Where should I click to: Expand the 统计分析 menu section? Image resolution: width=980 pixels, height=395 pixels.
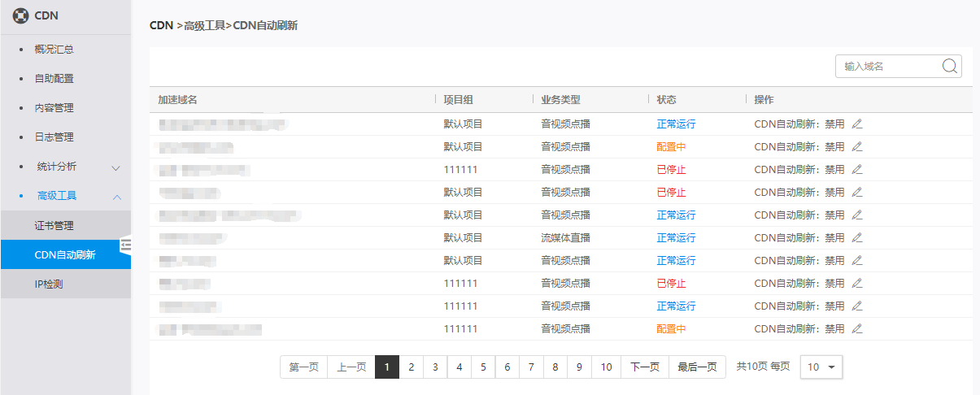click(115, 167)
